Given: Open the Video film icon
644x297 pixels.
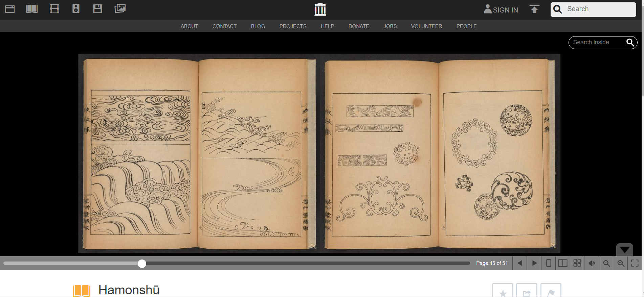Looking at the screenshot, I should [54, 9].
